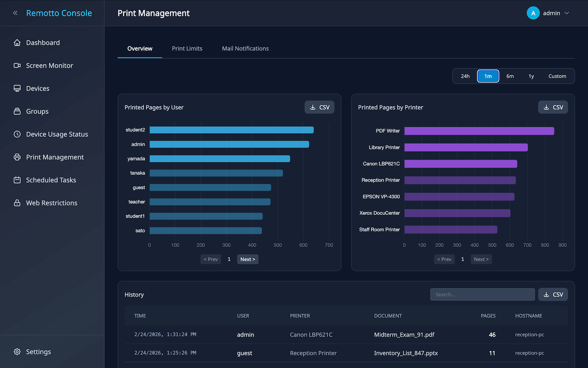The height and width of the screenshot is (368, 588).
Task: Click the student2 bar in user chart
Action: 232,130
